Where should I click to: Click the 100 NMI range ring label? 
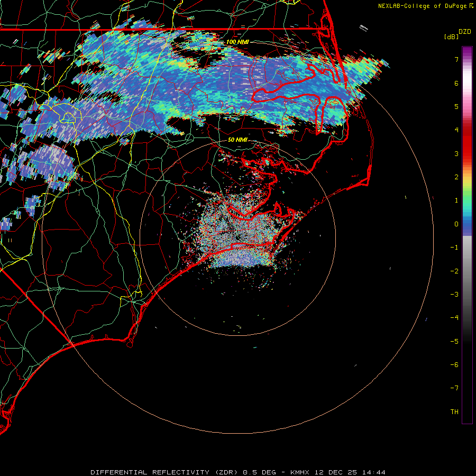pyautogui.click(x=237, y=42)
